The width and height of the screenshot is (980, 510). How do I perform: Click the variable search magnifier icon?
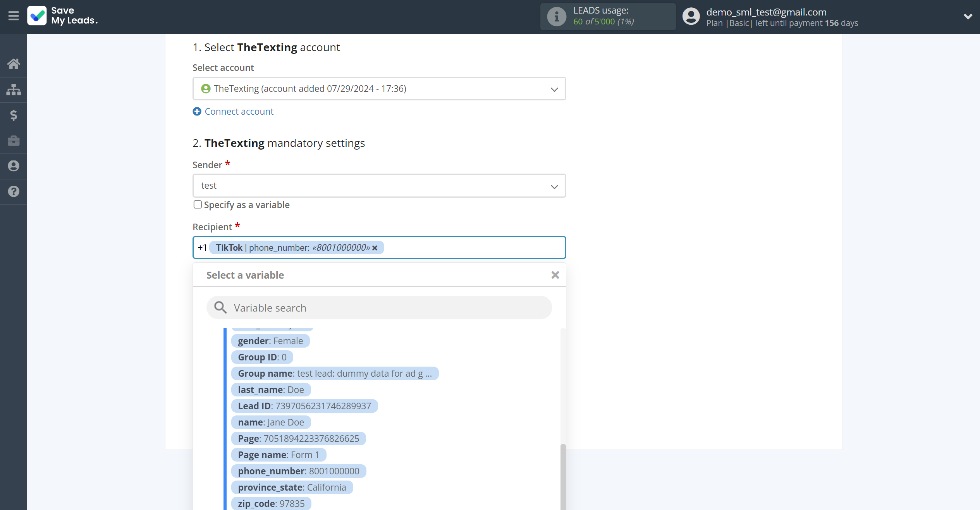[x=220, y=308]
